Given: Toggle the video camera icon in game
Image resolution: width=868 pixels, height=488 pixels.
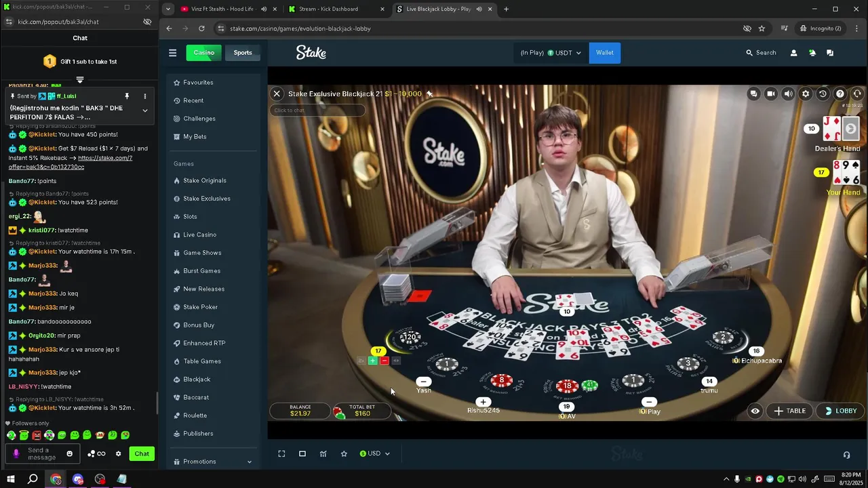Looking at the screenshot, I should (771, 94).
